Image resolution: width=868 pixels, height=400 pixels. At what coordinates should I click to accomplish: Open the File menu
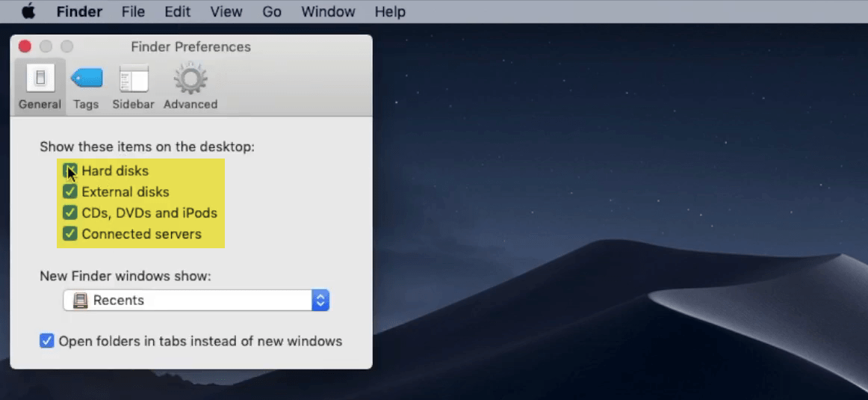(133, 12)
